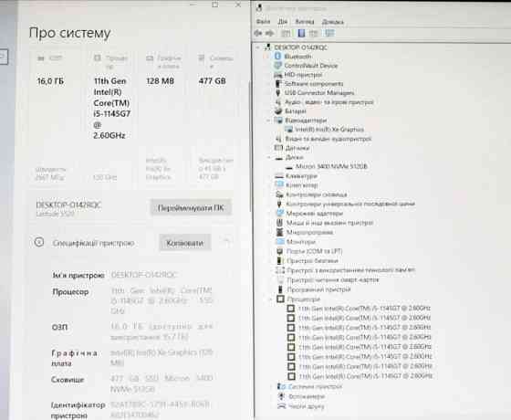This screenshot has width=511, height=420.
Task: Click the Сховище label
Action: point(68,380)
